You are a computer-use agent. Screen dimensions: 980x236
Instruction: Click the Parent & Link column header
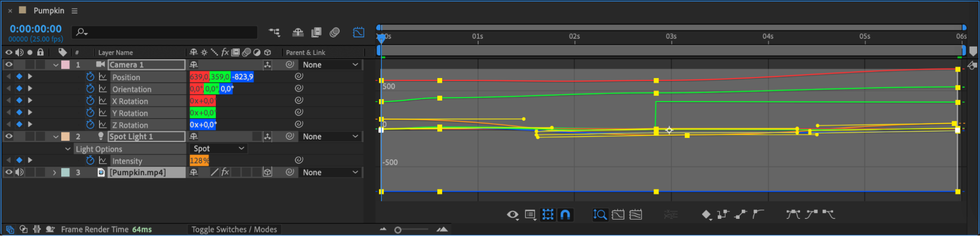tap(305, 52)
